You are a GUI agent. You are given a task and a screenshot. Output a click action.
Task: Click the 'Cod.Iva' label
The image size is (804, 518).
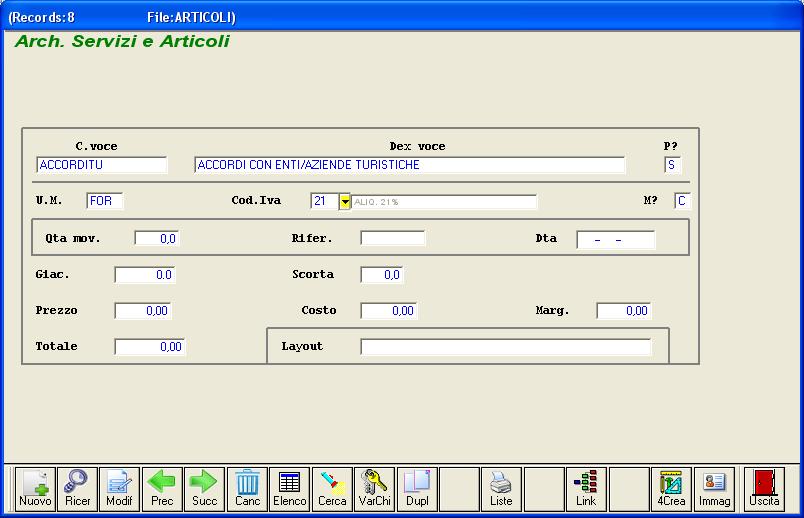click(x=256, y=201)
